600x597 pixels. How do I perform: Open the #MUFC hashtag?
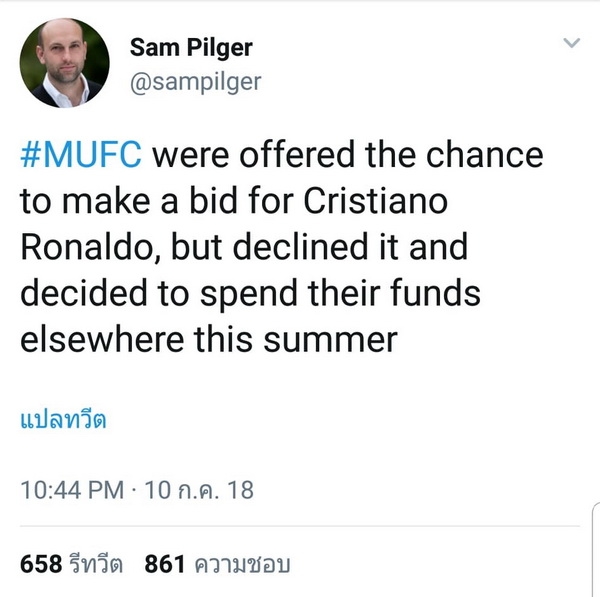[x=81, y=155]
